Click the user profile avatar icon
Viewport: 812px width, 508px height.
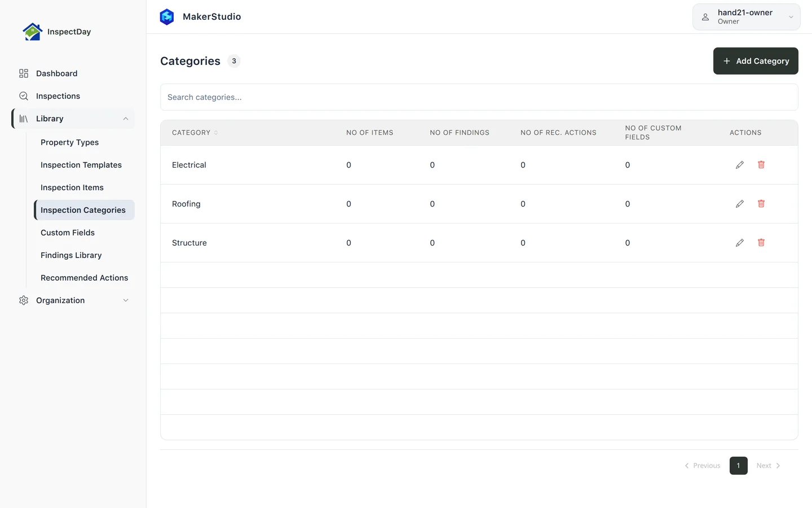coord(705,17)
